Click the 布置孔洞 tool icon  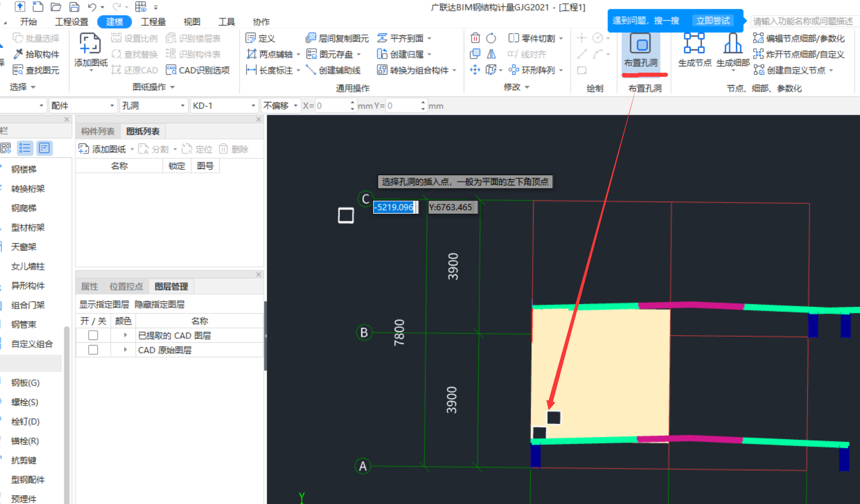[640, 44]
